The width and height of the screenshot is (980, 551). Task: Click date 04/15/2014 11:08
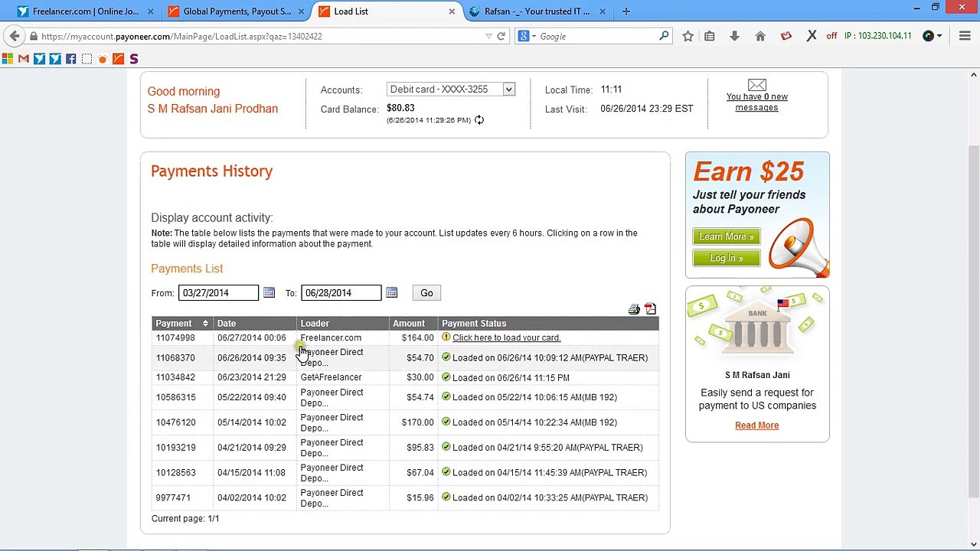click(251, 473)
